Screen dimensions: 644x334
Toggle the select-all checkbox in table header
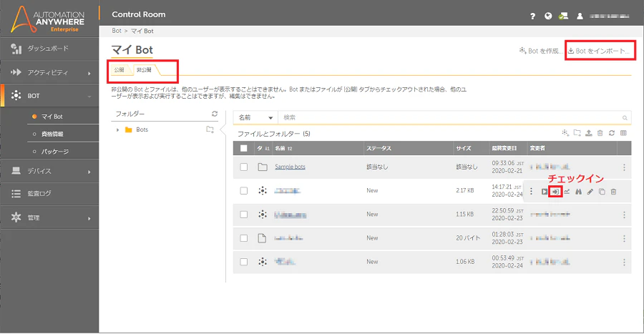pos(243,149)
